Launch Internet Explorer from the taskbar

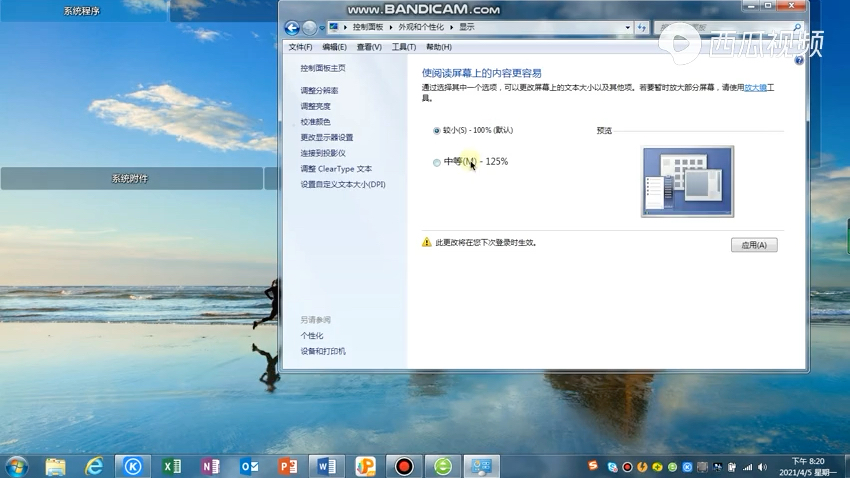click(x=94, y=466)
